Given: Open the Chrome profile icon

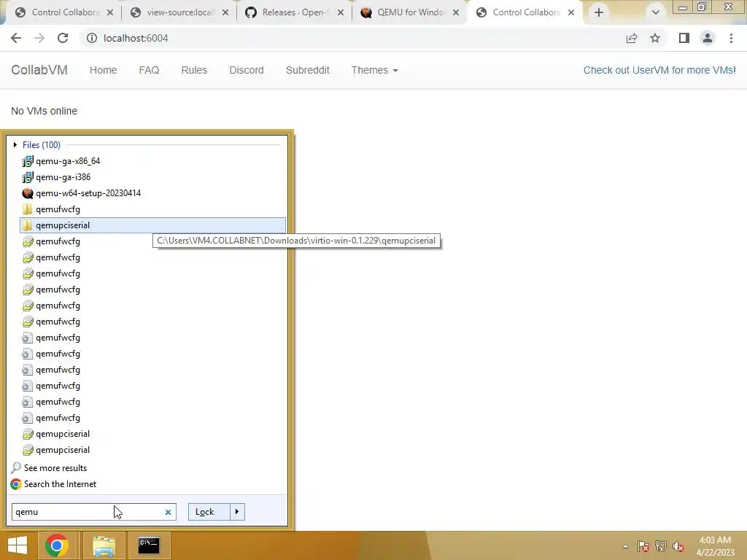Looking at the screenshot, I should pos(708,38).
